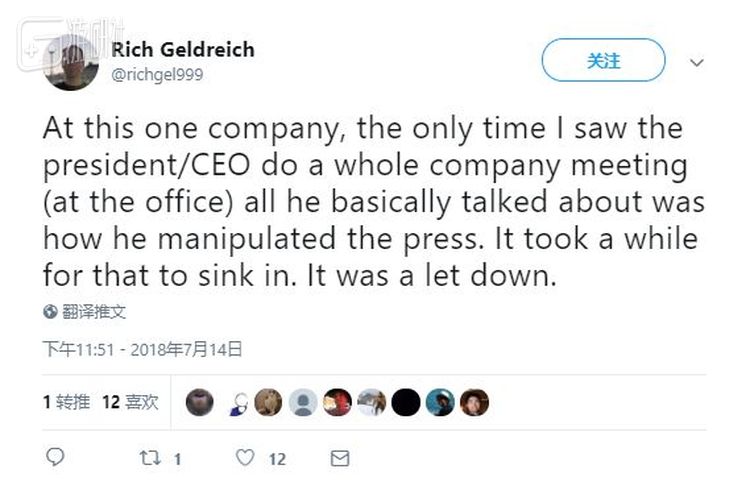The height and width of the screenshot is (490, 750).
Task: Click the first liker avatar in the row
Action: click(200, 402)
